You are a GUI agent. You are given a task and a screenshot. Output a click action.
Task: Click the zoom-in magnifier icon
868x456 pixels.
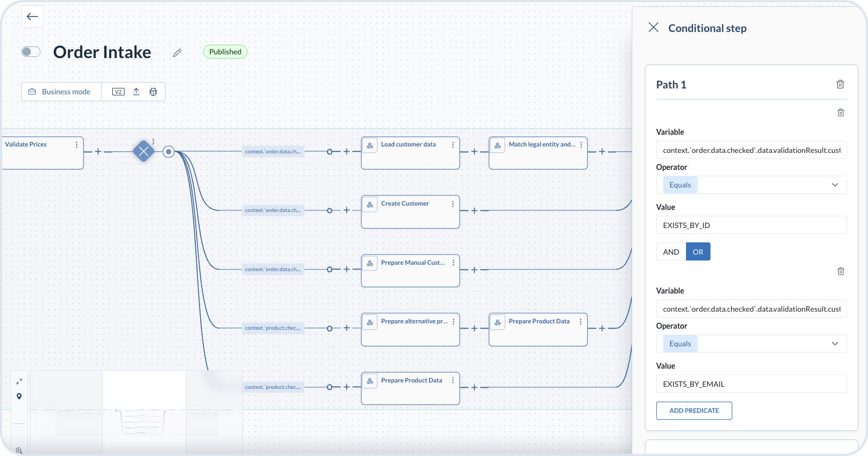tap(19, 450)
